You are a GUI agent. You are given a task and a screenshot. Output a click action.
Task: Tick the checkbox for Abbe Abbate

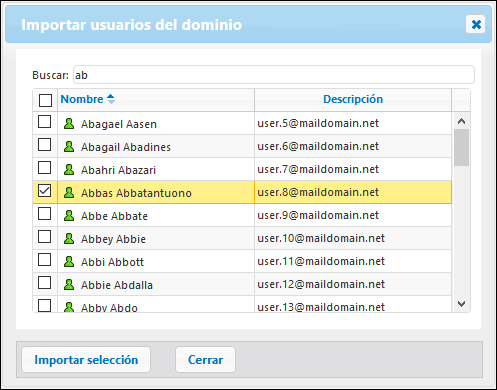pyautogui.click(x=44, y=214)
